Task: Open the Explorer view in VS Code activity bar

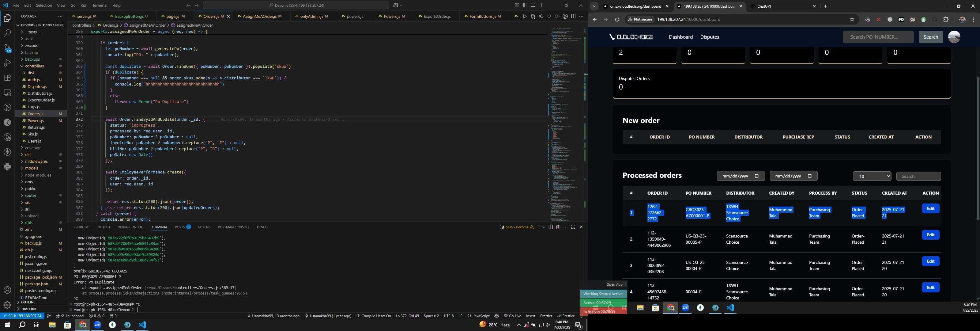Action: (7, 18)
